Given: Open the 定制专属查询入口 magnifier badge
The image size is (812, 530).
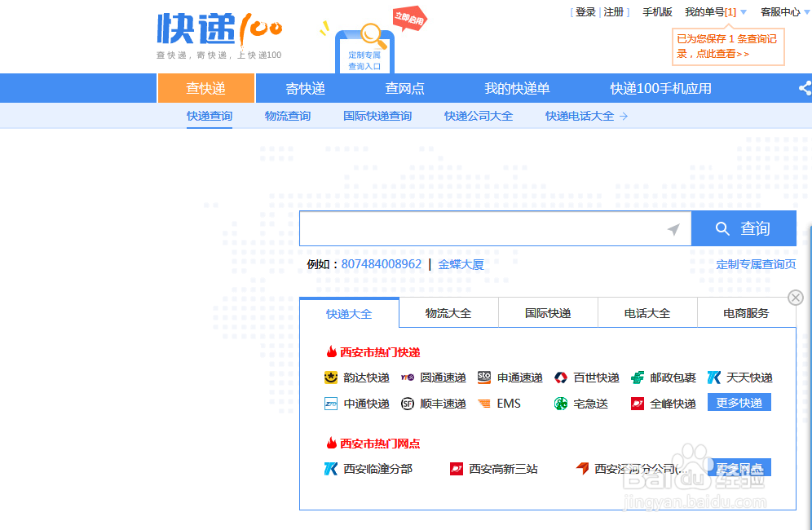Looking at the screenshot, I should [364, 49].
